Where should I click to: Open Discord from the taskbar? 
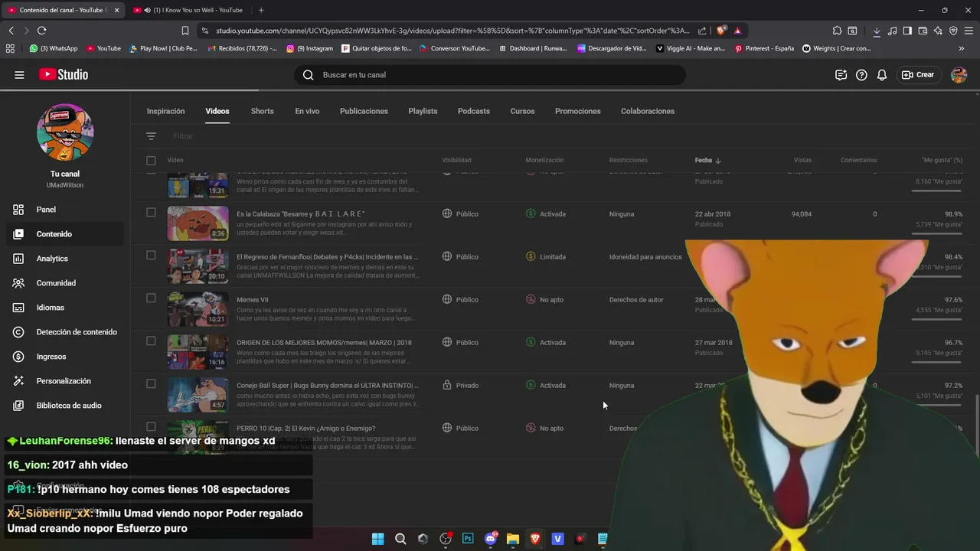[x=491, y=539]
